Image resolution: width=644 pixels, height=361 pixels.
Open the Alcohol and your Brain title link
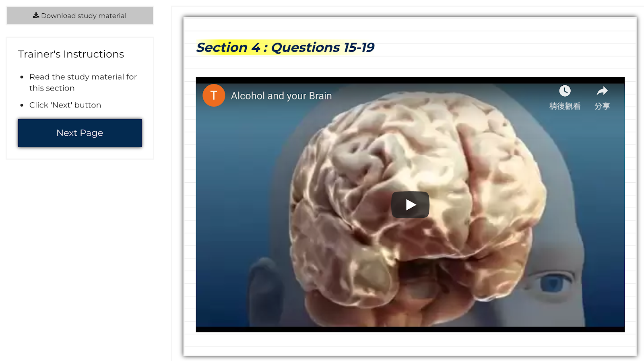click(281, 96)
